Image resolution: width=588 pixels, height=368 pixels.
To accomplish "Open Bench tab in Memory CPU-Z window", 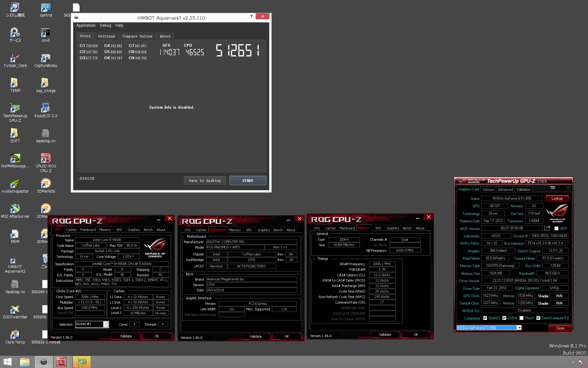I will (x=407, y=228).
